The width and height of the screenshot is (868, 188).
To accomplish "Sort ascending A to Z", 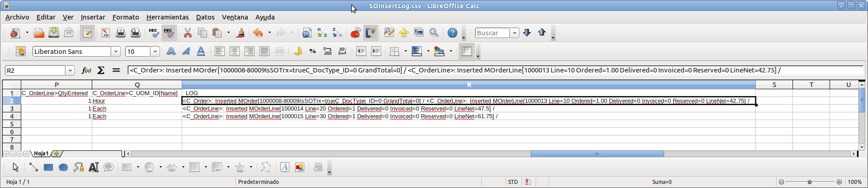I will pyautogui.click(x=322, y=33).
